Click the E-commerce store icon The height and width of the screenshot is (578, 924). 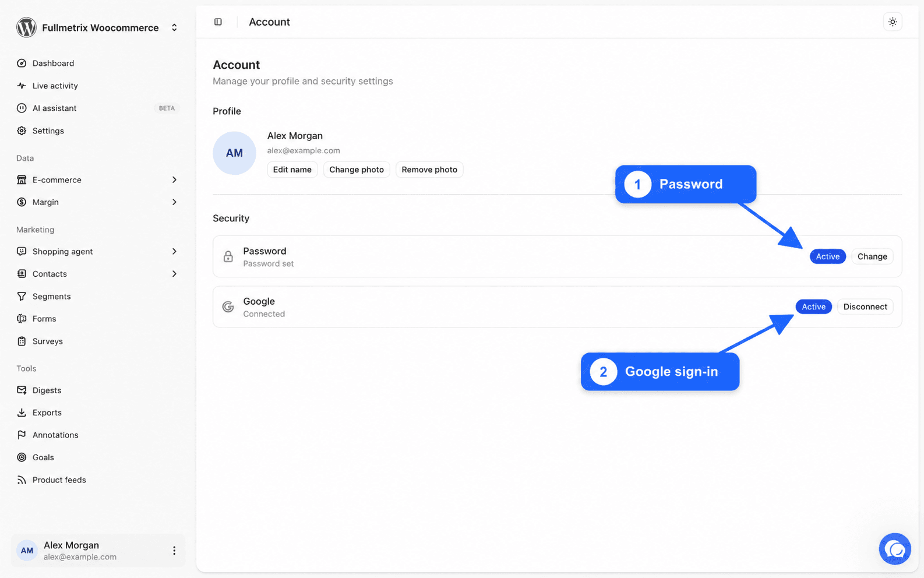(x=22, y=179)
